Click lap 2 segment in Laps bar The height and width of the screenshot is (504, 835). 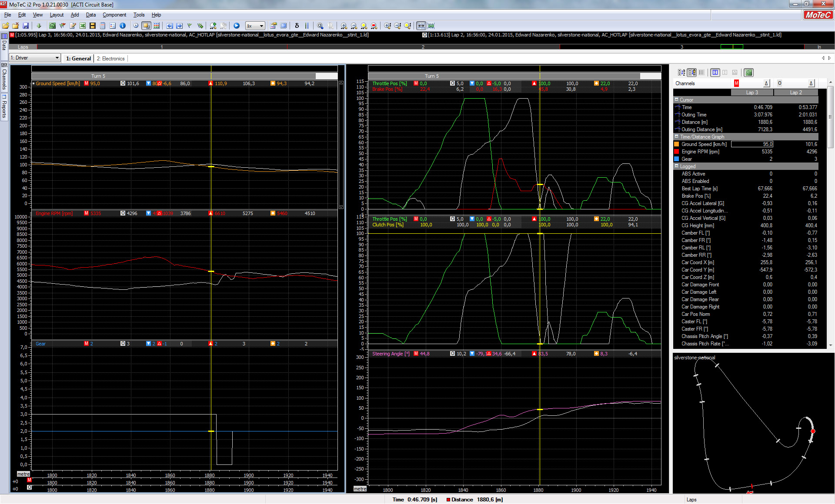pos(423,47)
